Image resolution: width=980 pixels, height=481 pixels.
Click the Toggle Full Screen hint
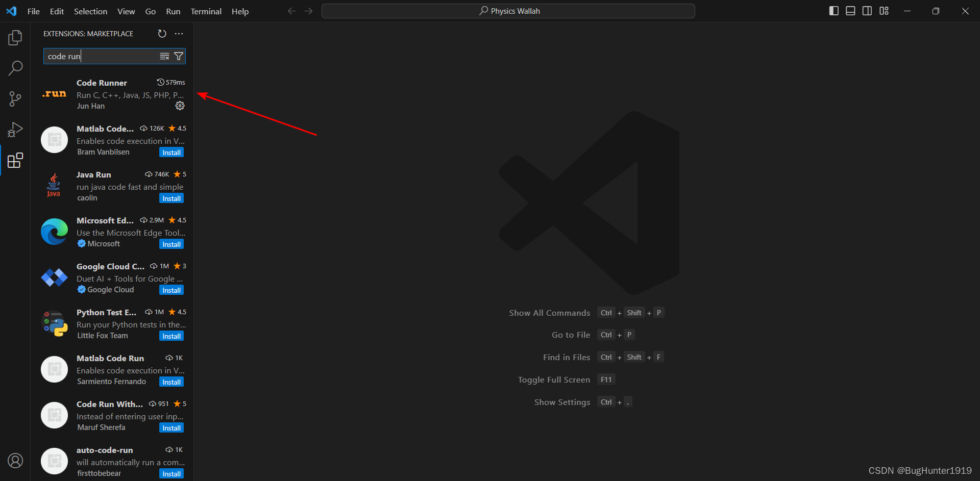pos(554,379)
